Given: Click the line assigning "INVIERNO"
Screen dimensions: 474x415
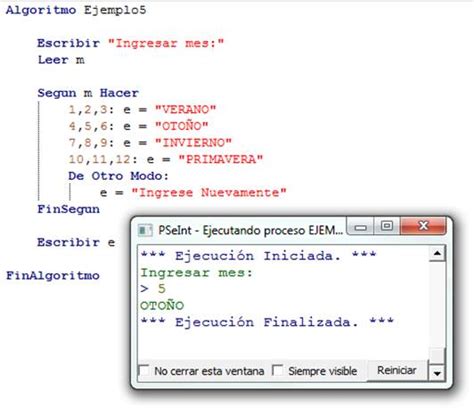Looking at the screenshot, I should click(x=150, y=143).
